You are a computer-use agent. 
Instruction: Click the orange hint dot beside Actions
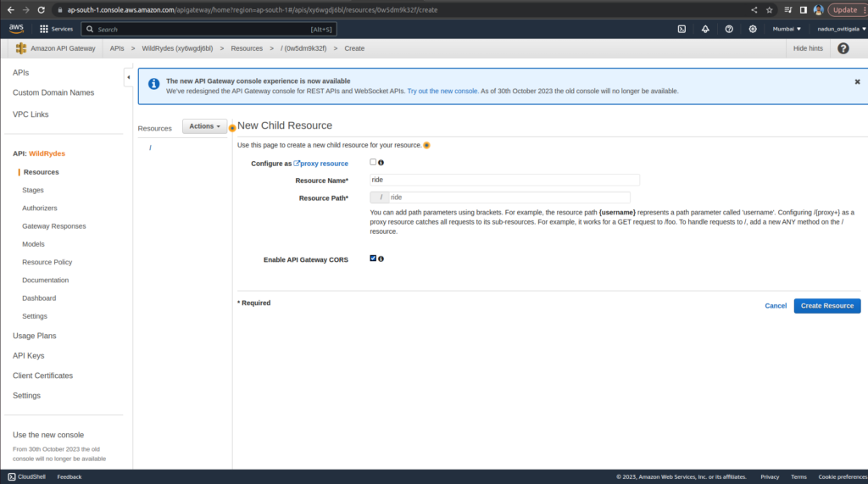[x=232, y=128]
